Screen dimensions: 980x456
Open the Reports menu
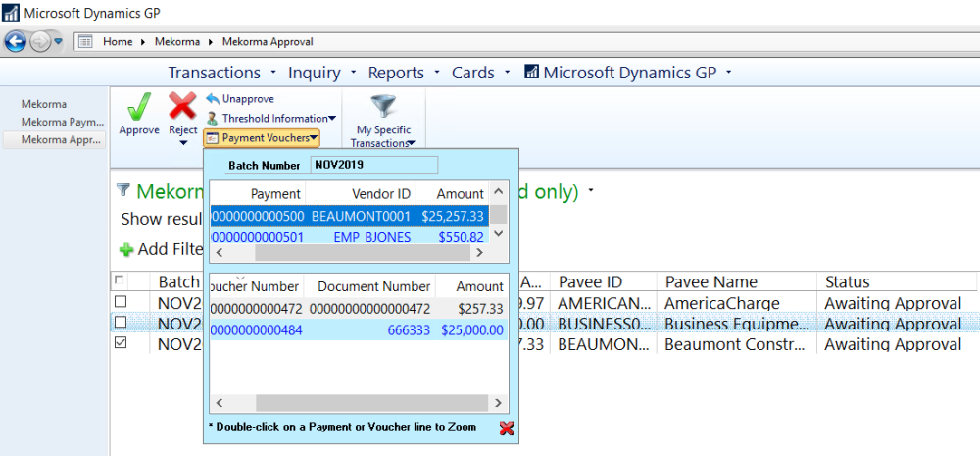[396, 73]
